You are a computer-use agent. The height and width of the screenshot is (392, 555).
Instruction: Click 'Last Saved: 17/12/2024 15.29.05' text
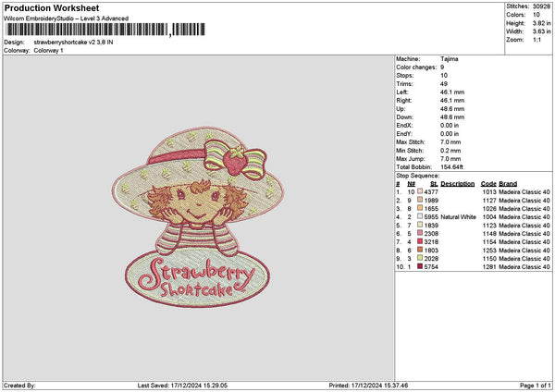[182, 386]
